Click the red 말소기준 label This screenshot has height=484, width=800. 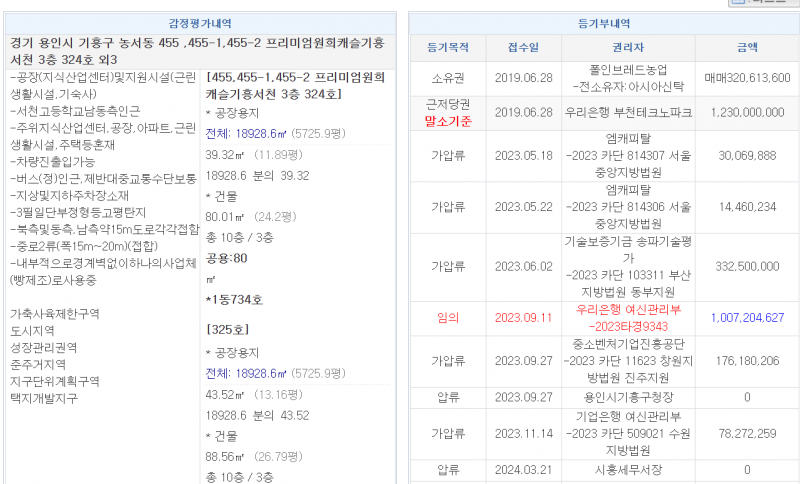[447, 120]
